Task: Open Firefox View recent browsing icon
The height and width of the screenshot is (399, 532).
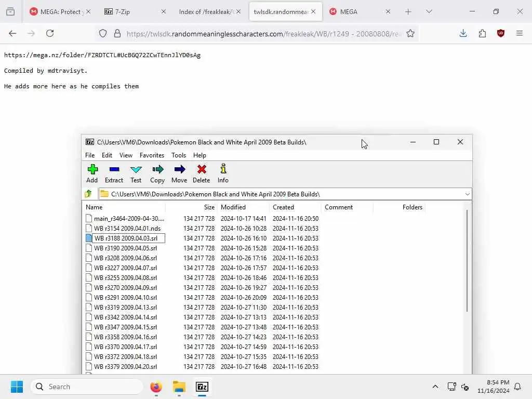Action: 10,11
